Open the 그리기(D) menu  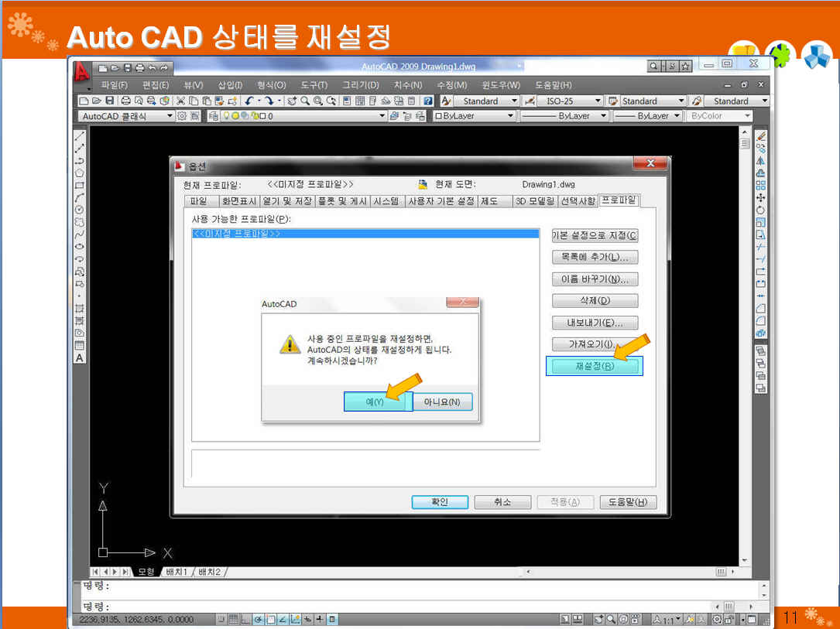pyautogui.click(x=360, y=85)
